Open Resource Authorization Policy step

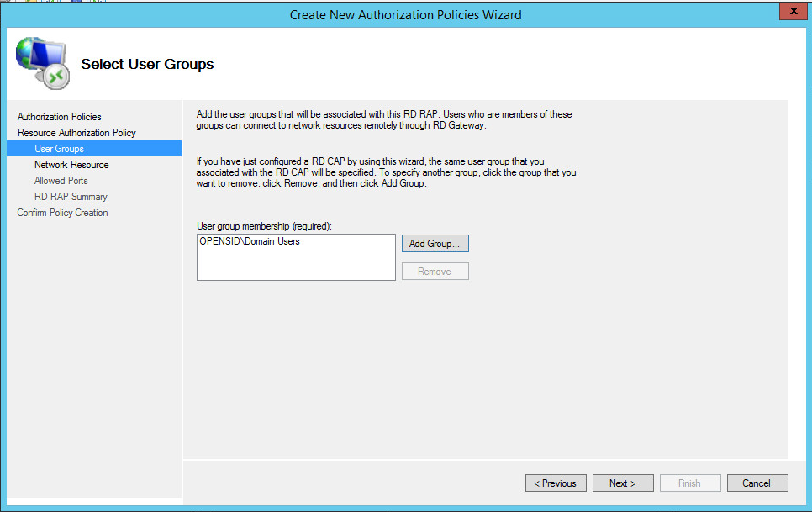(x=76, y=133)
